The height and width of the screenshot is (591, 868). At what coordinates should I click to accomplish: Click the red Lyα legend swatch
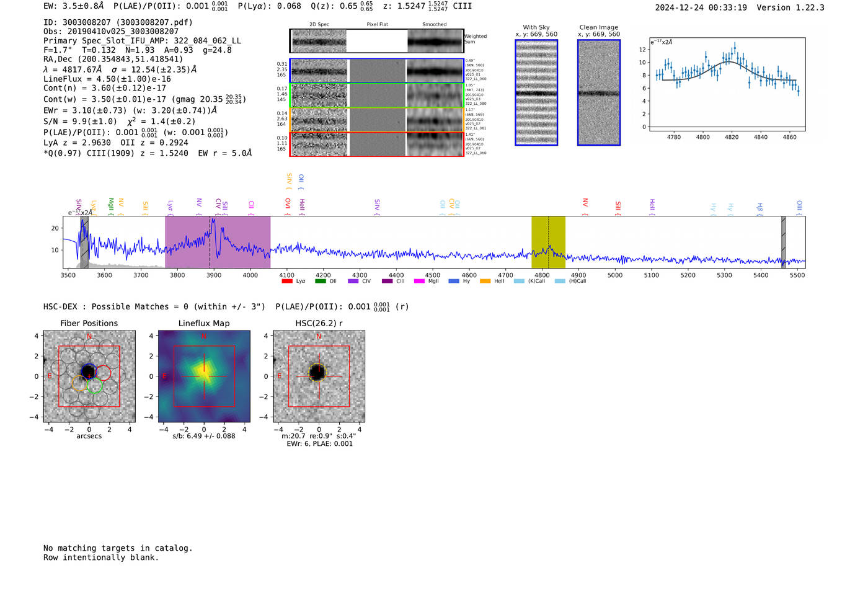click(x=287, y=282)
